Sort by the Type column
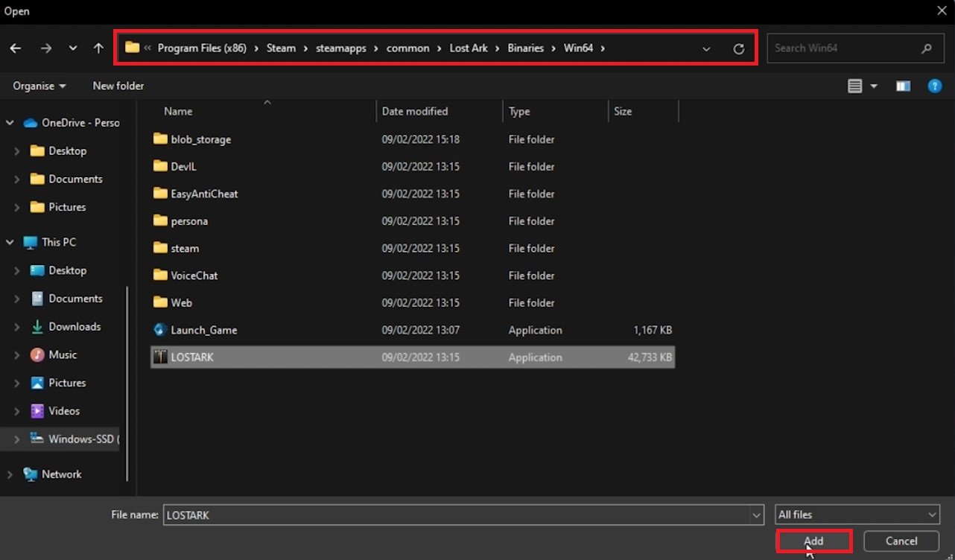The image size is (955, 560). click(x=519, y=111)
